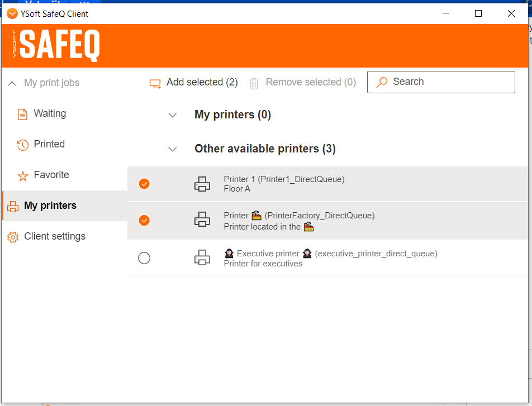Go to the Waiting jobs tab

pos(50,113)
